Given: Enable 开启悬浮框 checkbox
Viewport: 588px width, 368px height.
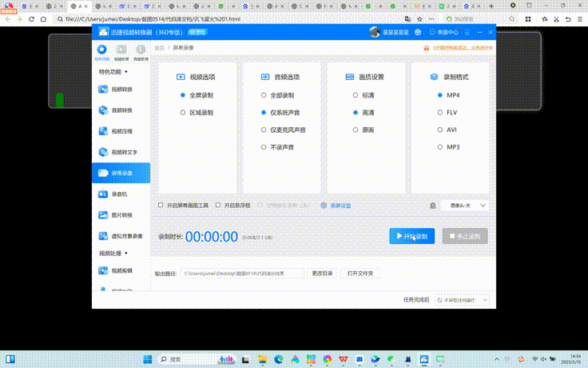Looking at the screenshot, I should (218, 206).
